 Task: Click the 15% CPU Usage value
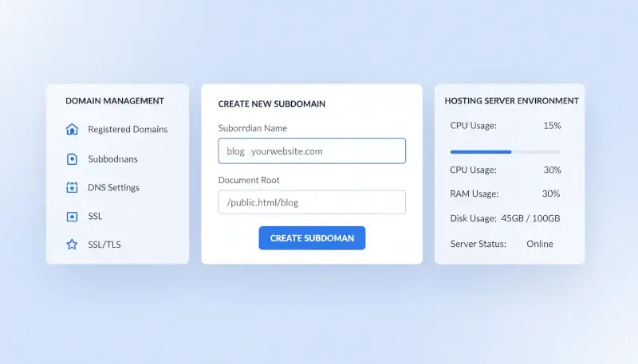click(x=552, y=126)
